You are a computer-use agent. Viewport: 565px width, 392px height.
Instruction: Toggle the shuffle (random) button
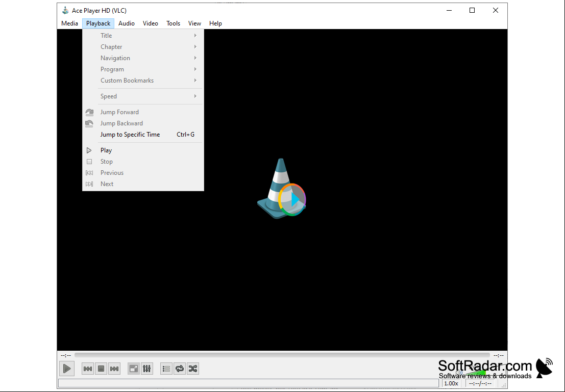pyautogui.click(x=193, y=369)
